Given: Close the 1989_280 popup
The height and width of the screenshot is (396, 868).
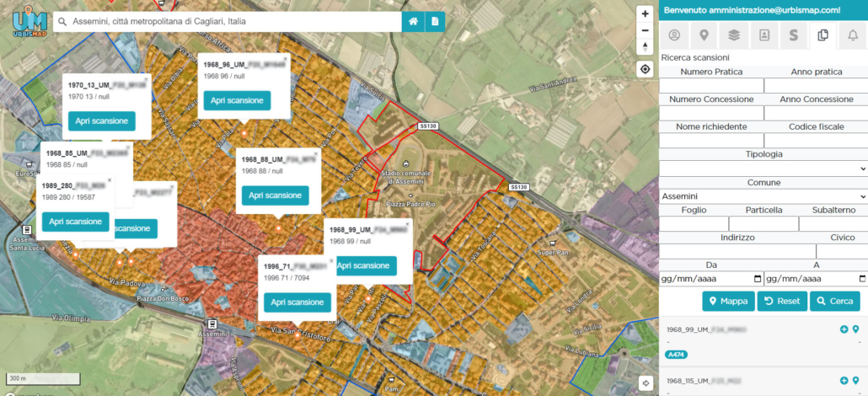Looking at the screenshot, I should (x=110, y=180).
